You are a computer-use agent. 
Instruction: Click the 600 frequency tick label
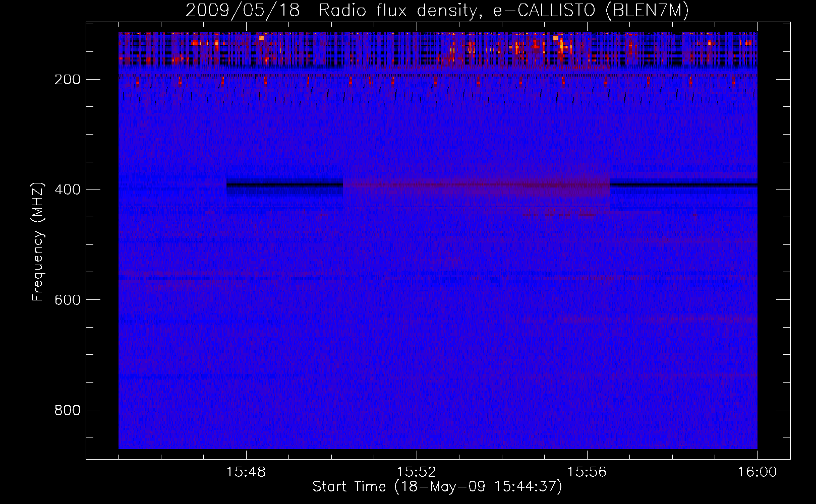pos(68,300)
